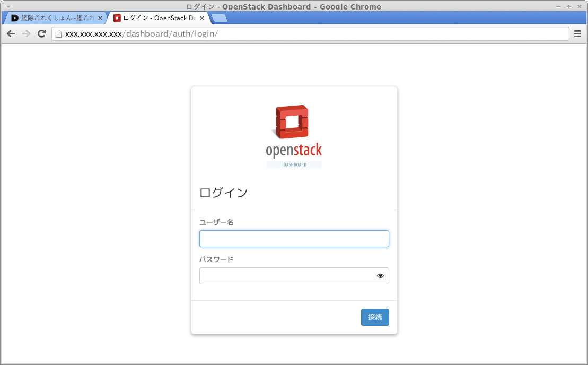Open a new tab with the new-tab button

219,18
